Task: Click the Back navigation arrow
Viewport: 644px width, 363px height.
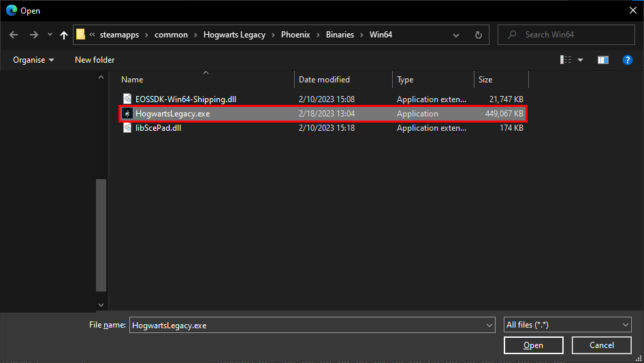Action: (14, 35)
